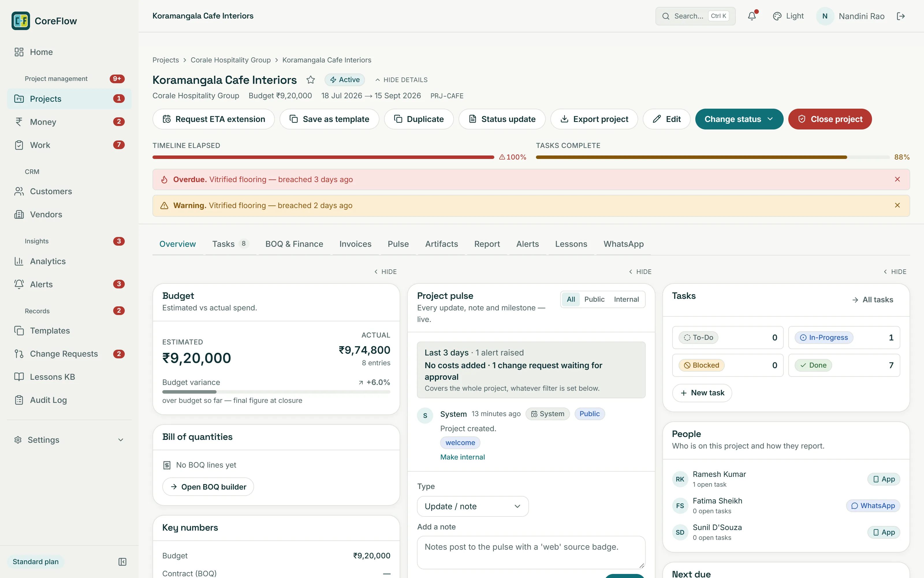924x578 pixels.
Task: Hide the Project pulse column
Action: [640, 272]
